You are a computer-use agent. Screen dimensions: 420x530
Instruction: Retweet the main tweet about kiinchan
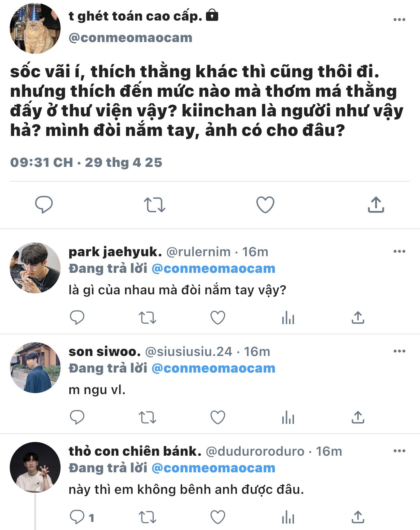pyautogui.click(x=154, y=205)
